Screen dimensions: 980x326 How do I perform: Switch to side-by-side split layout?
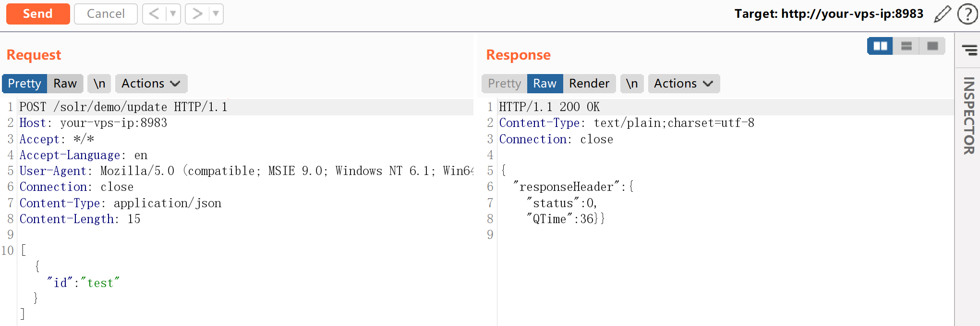880,46
